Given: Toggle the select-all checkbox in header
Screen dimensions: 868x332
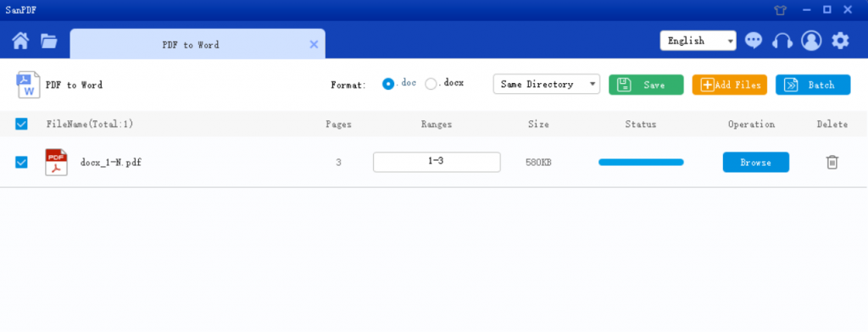Looking at the screenshot, I should coord(21,124).
